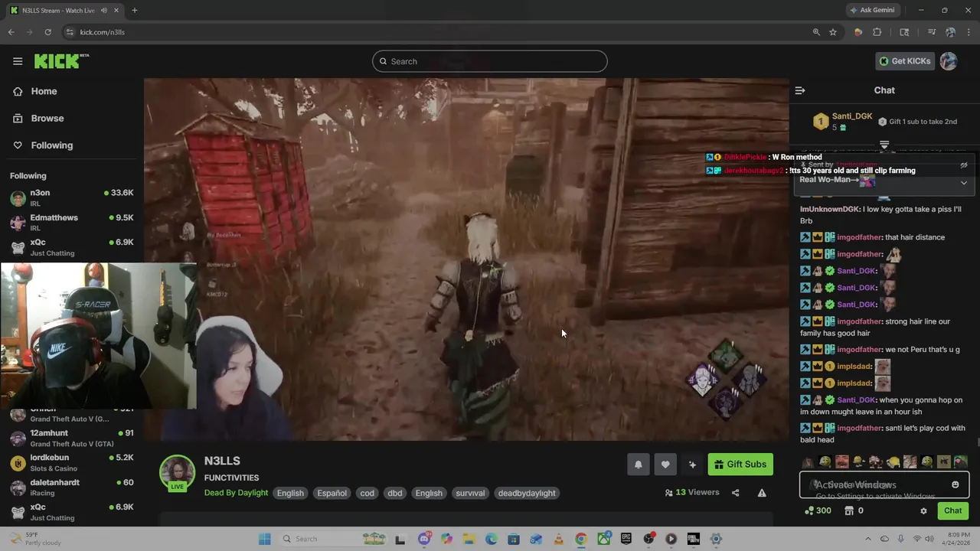Bookmark this page with star icon
The image size is (980, 551).
833,32
